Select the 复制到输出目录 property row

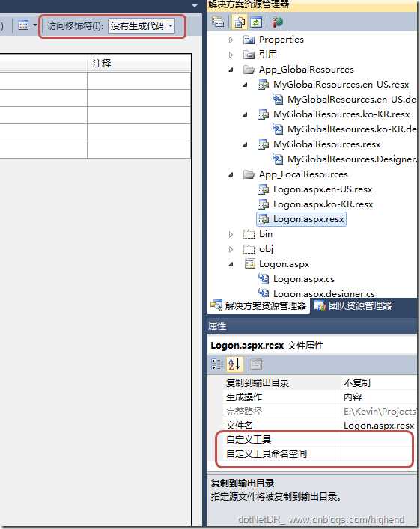coord(257,383)
